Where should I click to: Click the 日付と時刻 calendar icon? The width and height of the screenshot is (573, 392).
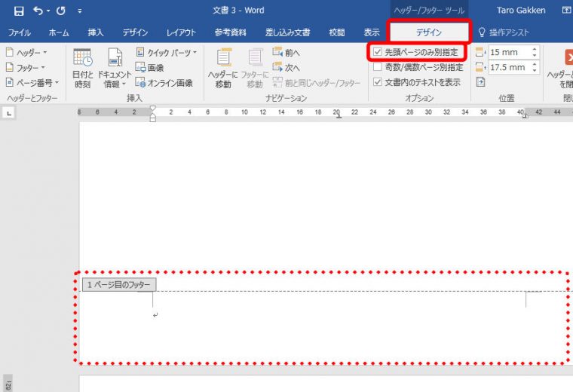[83, 69]
